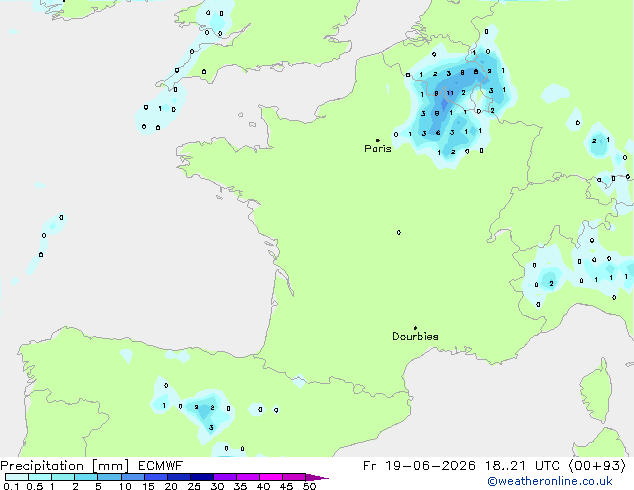The width and height of the screenshot is (634, 490).
Task: Click the ECMWF model label
Action: click(161, 466)
